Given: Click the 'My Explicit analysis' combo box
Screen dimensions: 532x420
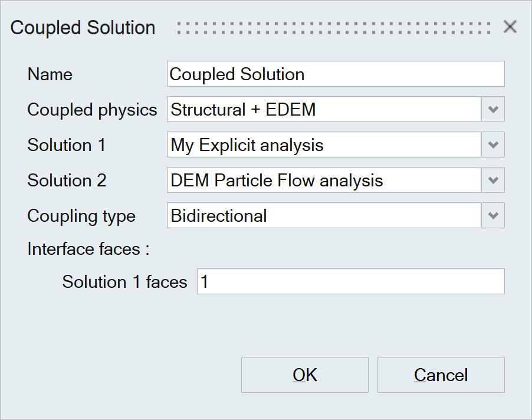Looking at the screenshot, I should coord(324,145).
